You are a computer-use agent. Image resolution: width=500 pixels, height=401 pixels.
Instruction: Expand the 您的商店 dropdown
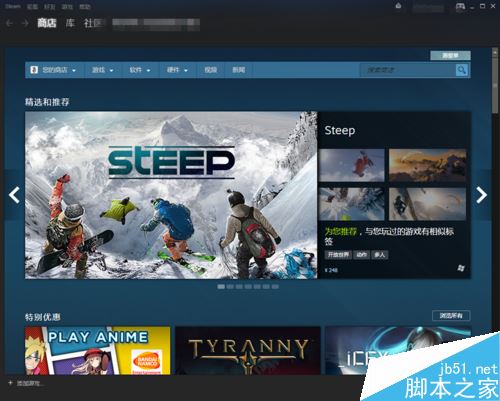point(55,70)
